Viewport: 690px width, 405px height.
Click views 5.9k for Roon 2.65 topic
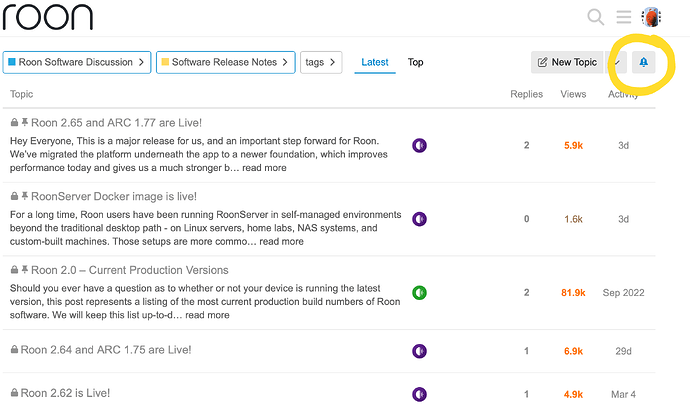tap(573, 145)
